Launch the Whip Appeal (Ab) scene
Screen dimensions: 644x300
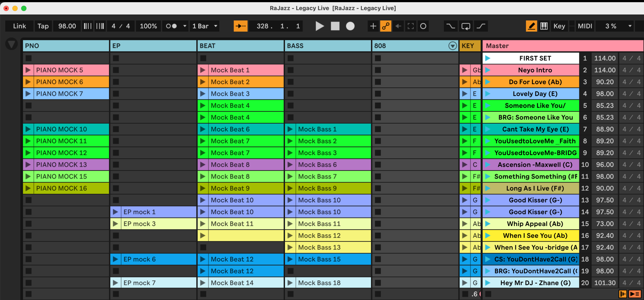[488, 224]
